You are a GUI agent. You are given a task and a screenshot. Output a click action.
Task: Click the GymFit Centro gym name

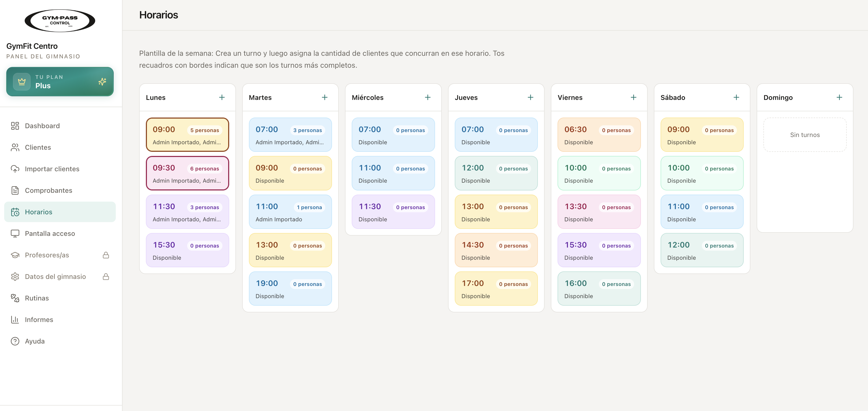[x=32, y=46]
